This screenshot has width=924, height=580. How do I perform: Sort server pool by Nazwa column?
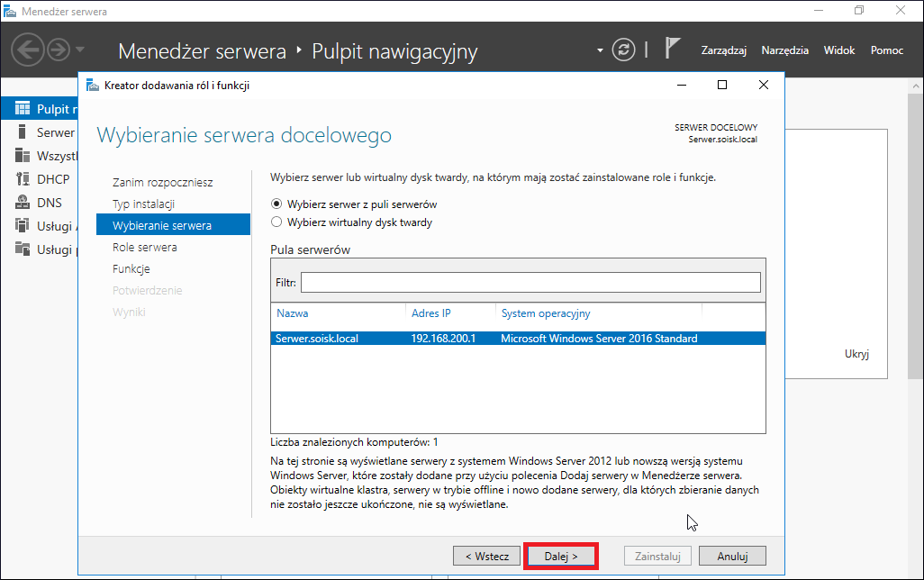pos(293,313)
